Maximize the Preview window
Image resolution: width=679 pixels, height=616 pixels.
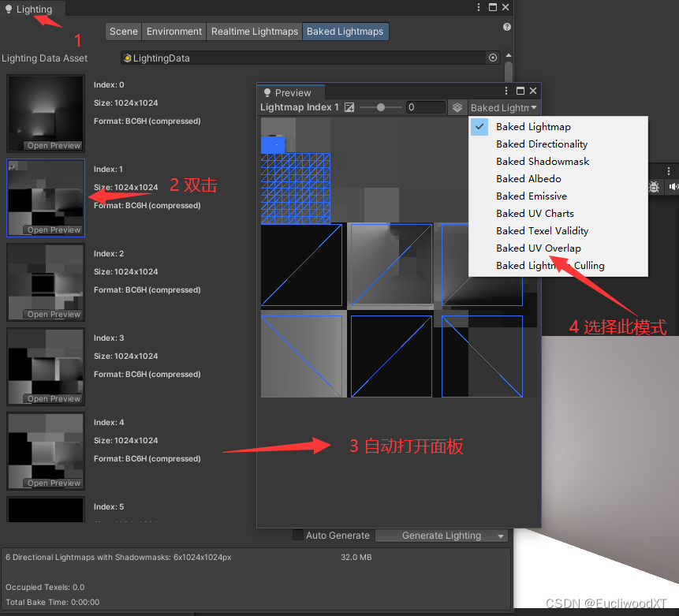click(520, 91)
